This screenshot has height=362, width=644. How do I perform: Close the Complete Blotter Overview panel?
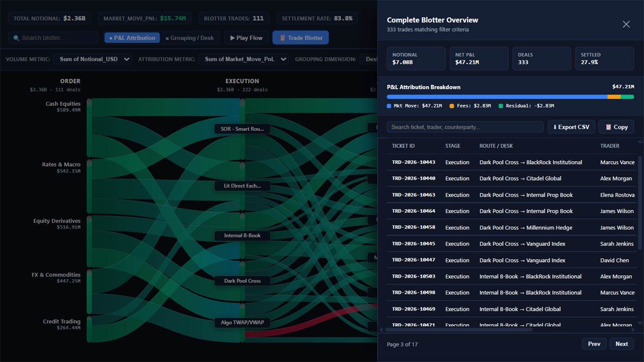point(626,24)
